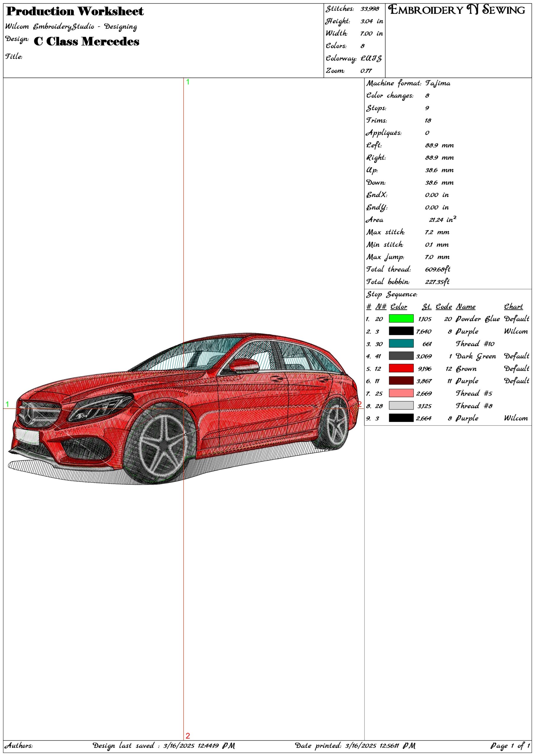The height and width of the screenshot is (756, 535).
Task: Click the 'Title:' field label
Action: (14, 56)
